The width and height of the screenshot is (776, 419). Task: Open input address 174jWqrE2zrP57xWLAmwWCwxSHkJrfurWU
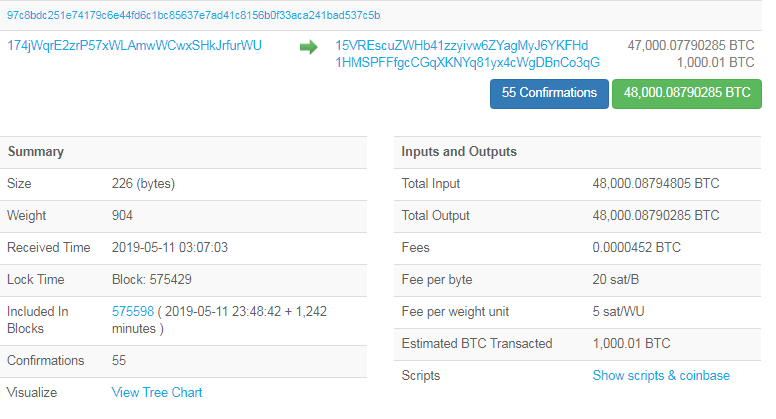(134, 46)
